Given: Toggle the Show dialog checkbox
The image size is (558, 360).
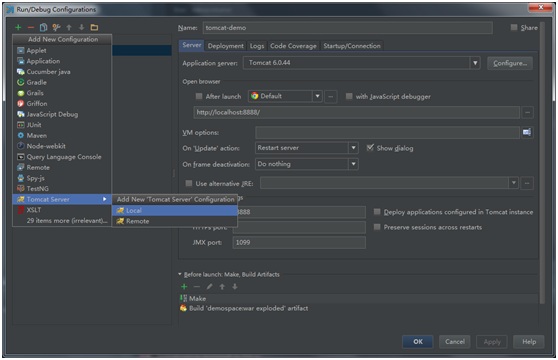Looking at the screenshot, I should [x=370, y=148].
